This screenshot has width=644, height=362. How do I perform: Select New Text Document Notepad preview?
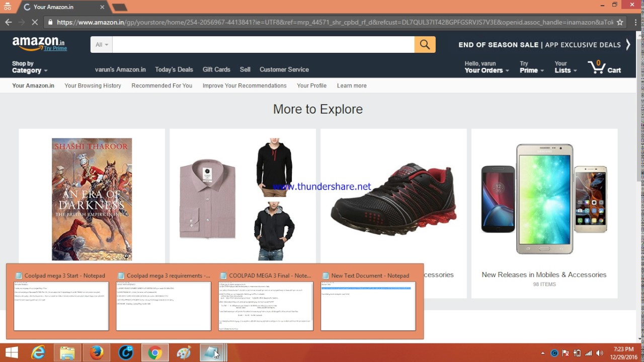point(368,301)
